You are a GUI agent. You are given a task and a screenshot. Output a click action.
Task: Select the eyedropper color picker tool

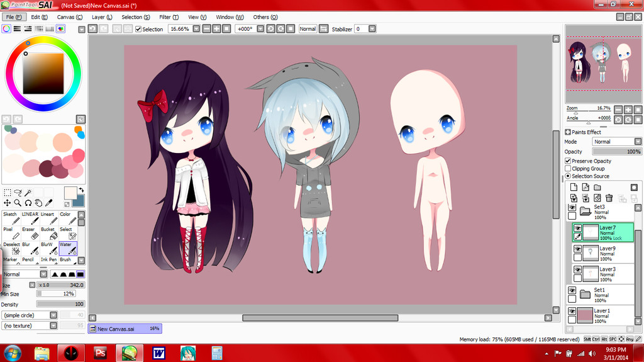48,203
